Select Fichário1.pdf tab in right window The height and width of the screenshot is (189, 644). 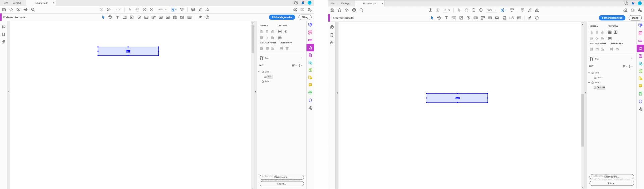369,3
